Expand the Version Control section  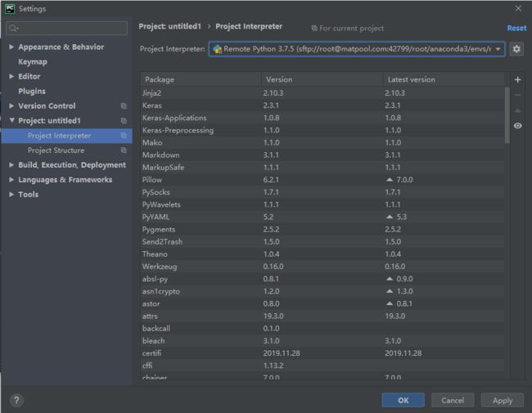[11, 105]
